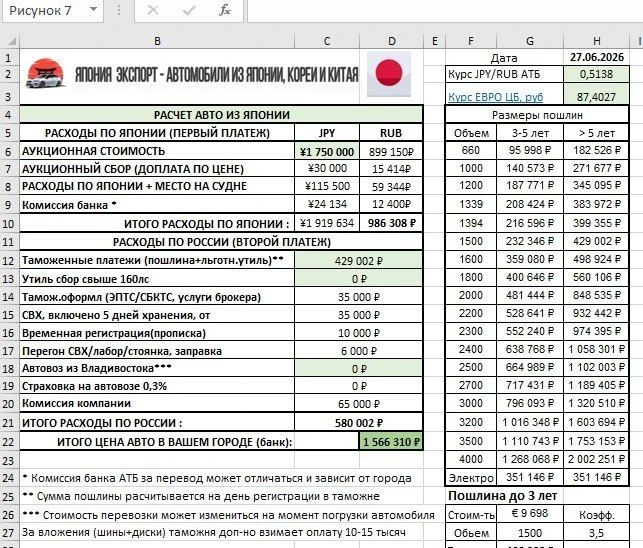Image resolution: width=643 pixels, height=548 pixels.
Task: Select the Japan flag red circle picture
Action: click(x=388, y=73)
